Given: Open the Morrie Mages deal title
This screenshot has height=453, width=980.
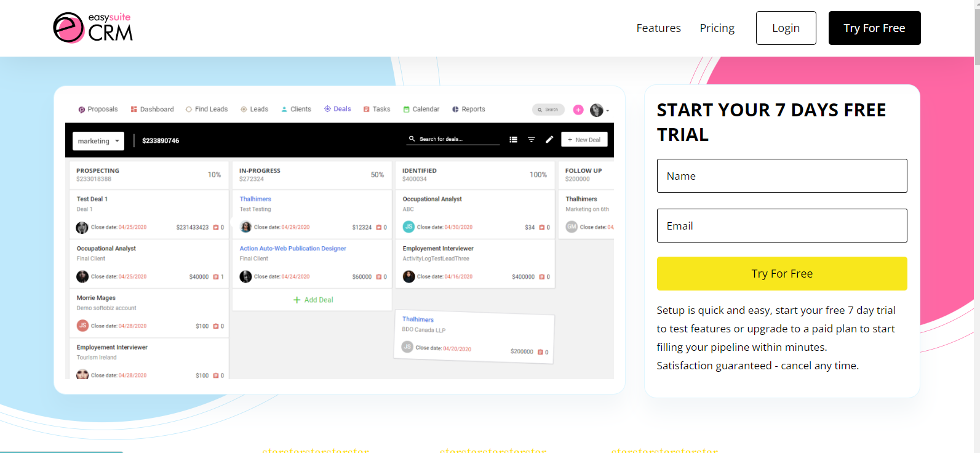Looking at the screenshot, I should click(x=96, y=298).
